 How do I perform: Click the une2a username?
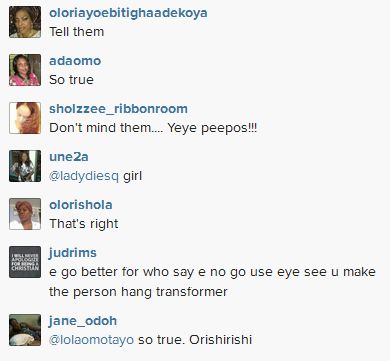point(69,157)
